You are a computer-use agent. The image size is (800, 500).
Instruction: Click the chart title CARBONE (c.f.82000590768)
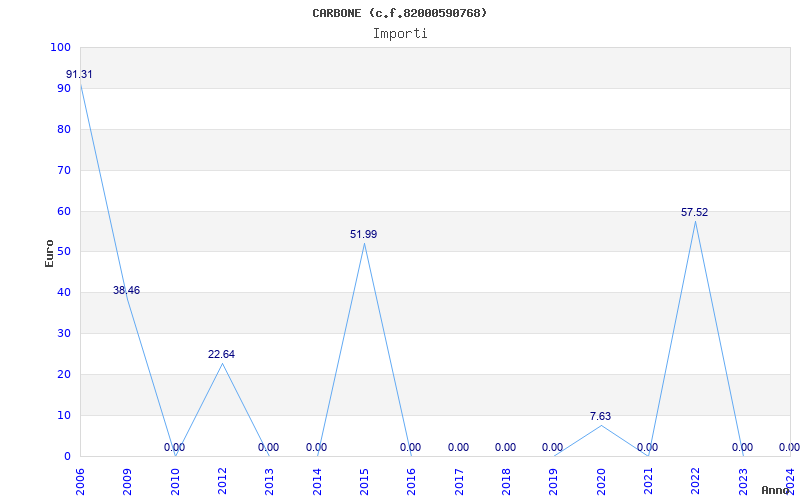click(399, 13)
